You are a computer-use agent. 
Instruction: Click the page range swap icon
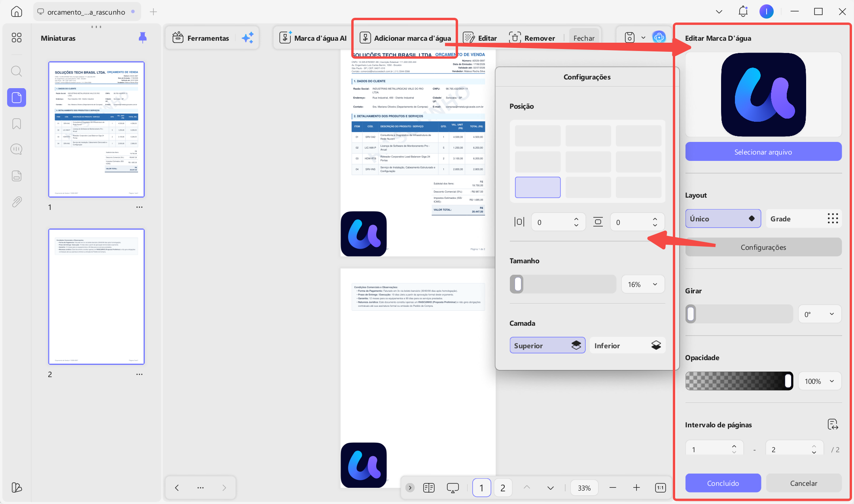point(833,425)
